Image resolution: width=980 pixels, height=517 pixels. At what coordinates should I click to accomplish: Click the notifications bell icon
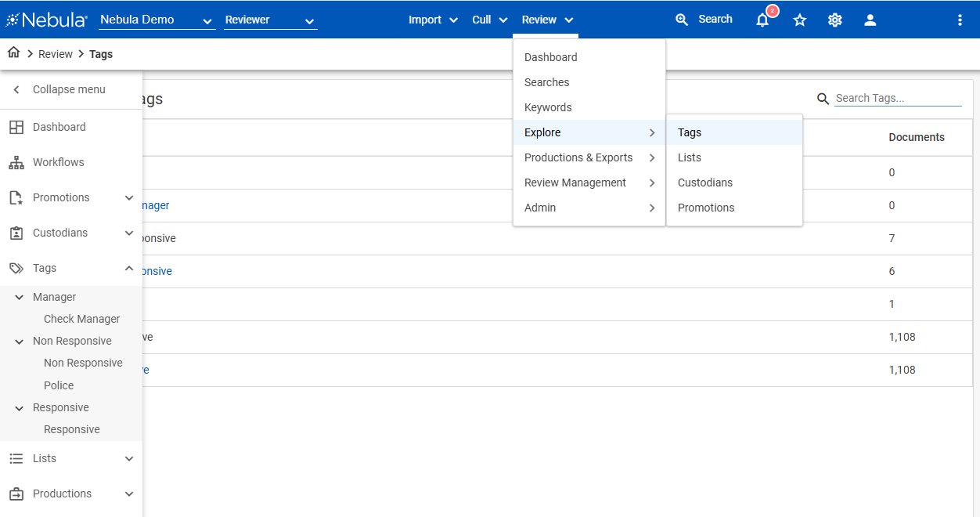[762, 20]
